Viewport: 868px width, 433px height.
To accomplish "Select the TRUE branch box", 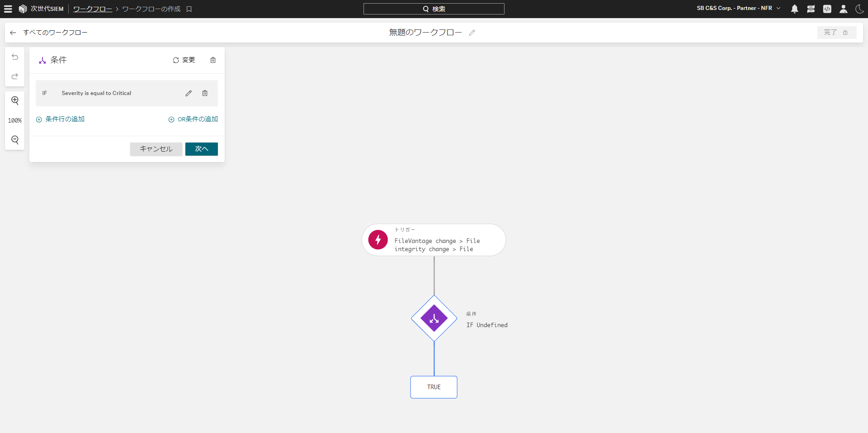I will pyautogui.click(x=434, y=387).
